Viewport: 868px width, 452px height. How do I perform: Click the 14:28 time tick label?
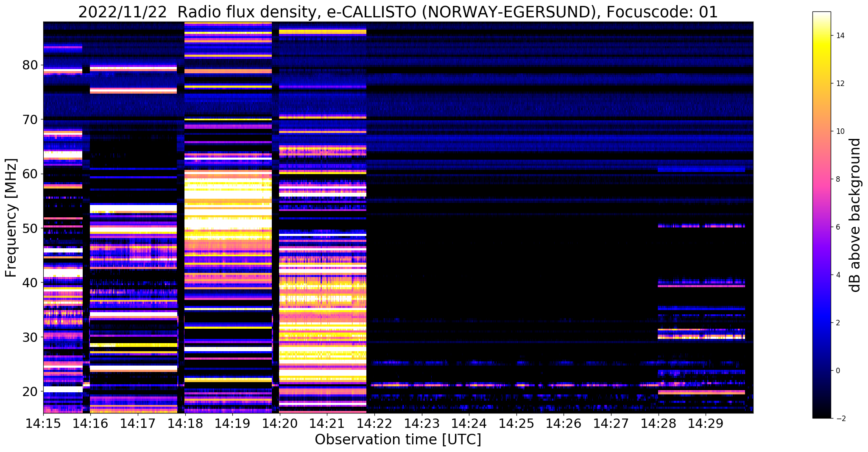point(658,424)
